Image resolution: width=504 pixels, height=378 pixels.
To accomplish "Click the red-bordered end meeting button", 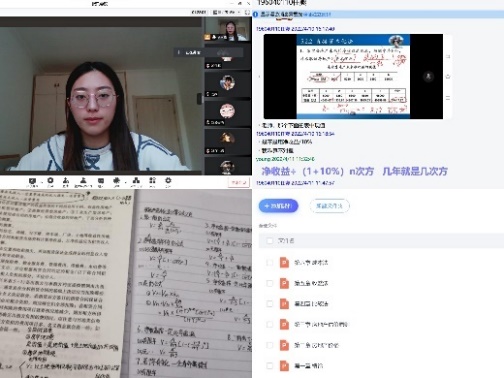I will tap(239, 183).
